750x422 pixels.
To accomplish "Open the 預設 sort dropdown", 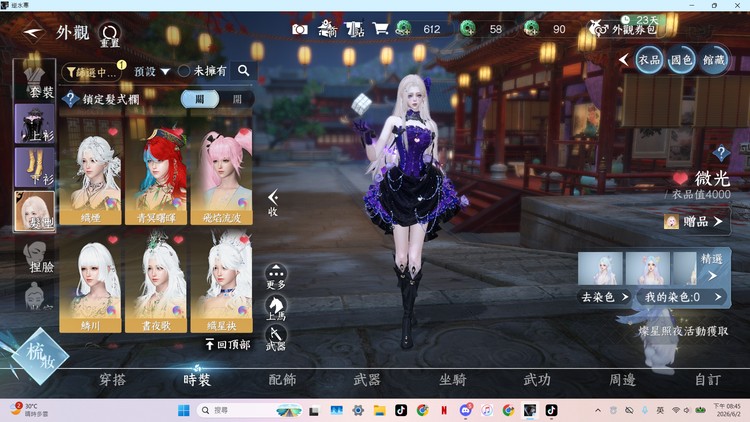I will click(x=152, y=71).
